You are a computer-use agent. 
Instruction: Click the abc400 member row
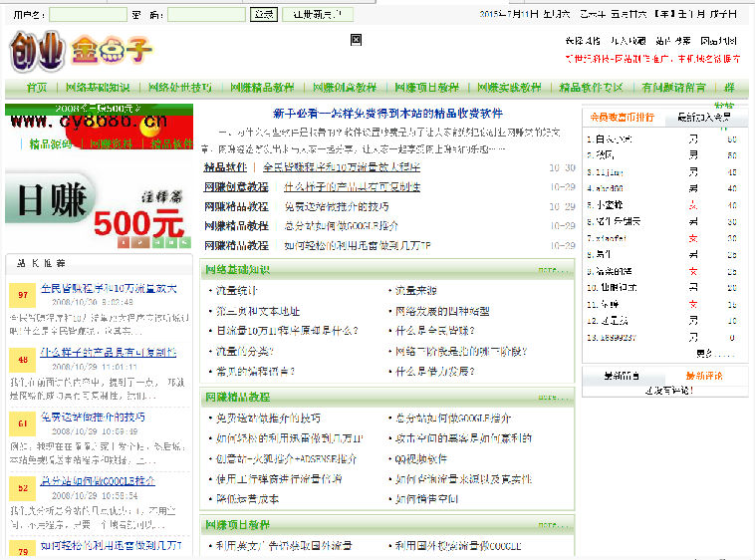(661, 188)
